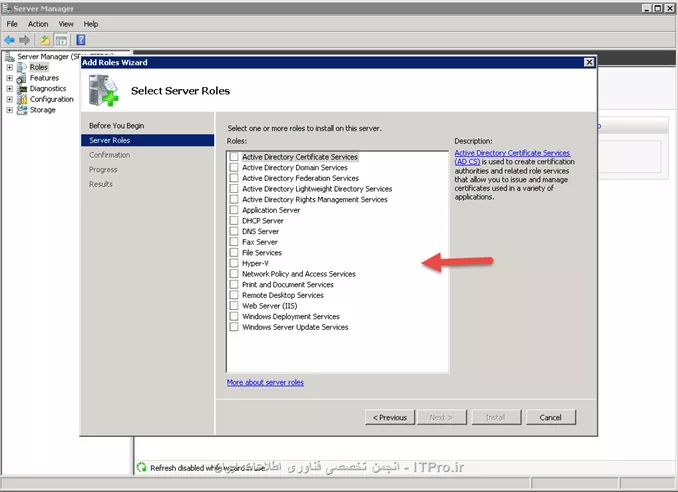
Task: Check Active Directory Domain Services
Action: coord(234,167)
